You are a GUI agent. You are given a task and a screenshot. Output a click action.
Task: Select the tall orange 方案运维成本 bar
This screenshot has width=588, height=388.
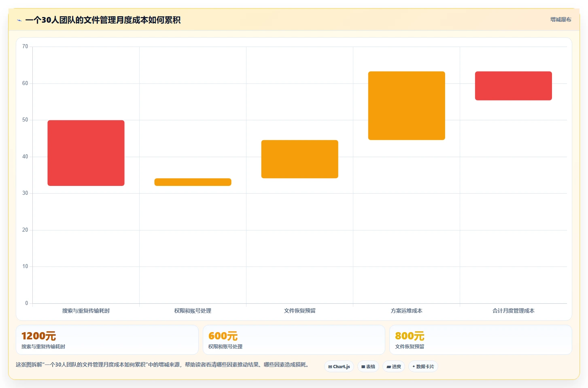coord(406,106)
